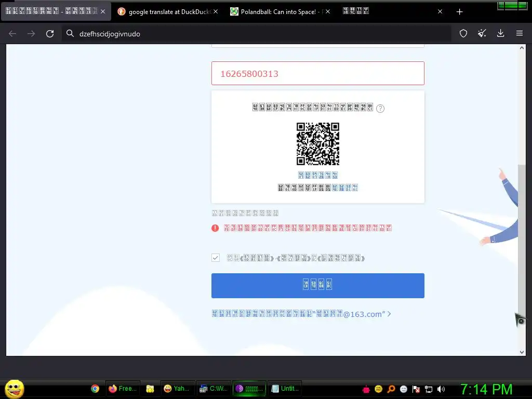The height and width of the screenshot is (399, 532).
Task: Close the 'google translate at DuckDuckGo' tab
Action: (x=216, y=11)
